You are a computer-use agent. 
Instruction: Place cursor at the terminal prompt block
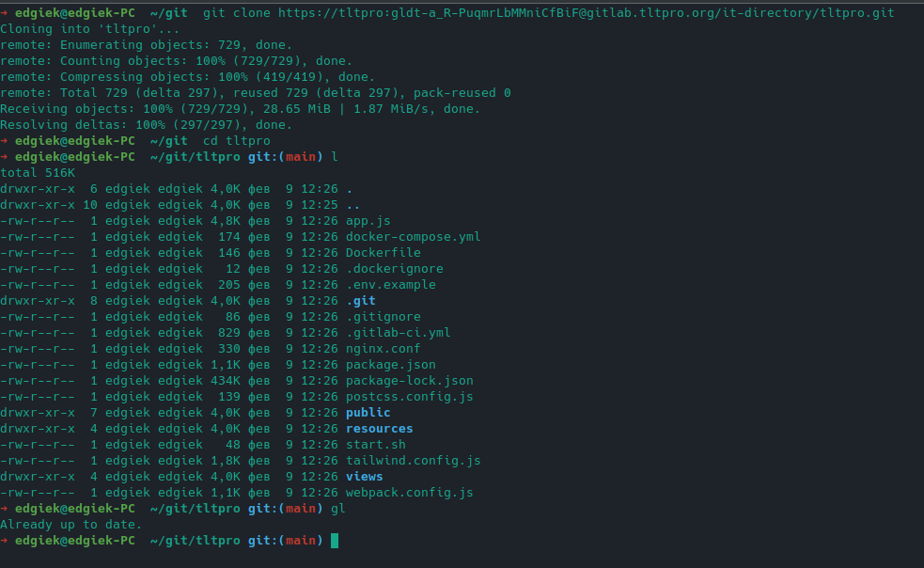tap(335, 541)
